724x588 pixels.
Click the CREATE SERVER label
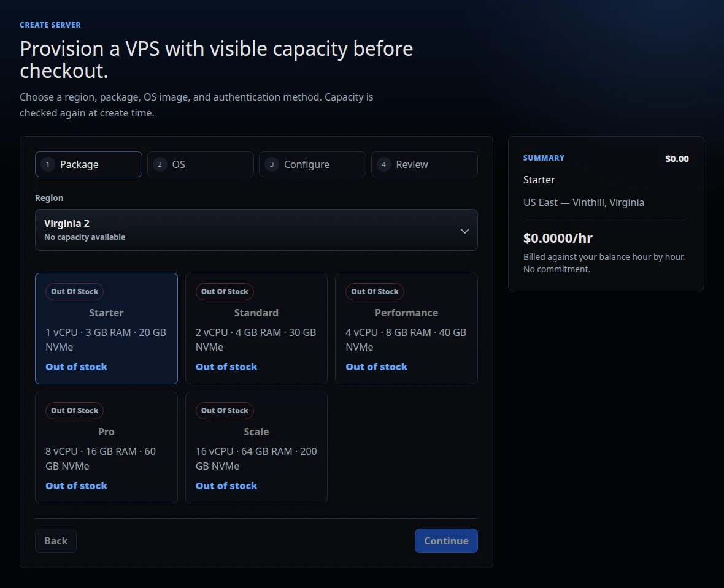tap(50, 25)
